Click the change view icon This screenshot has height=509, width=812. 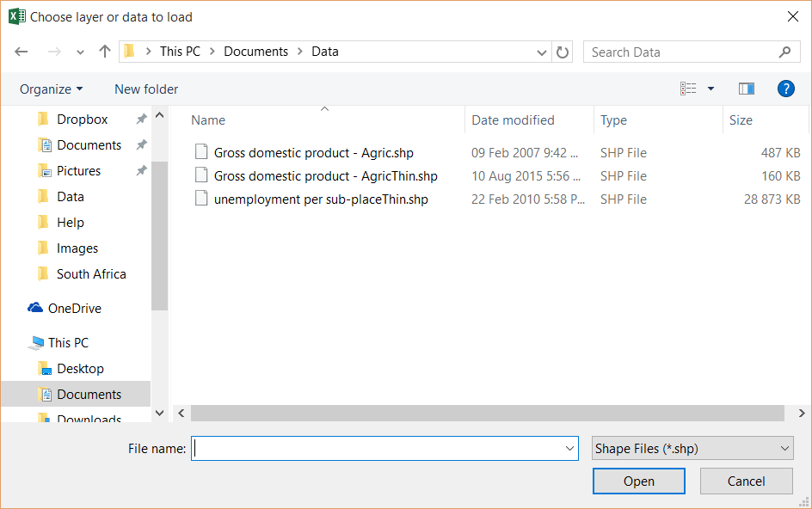point(688,89)
